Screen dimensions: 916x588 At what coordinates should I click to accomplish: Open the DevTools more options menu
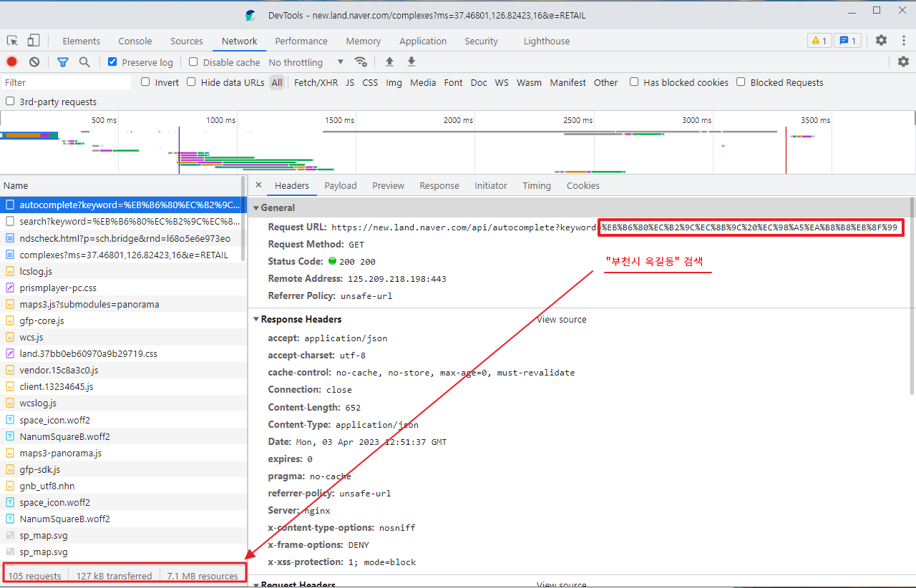[x=903, y=41]
